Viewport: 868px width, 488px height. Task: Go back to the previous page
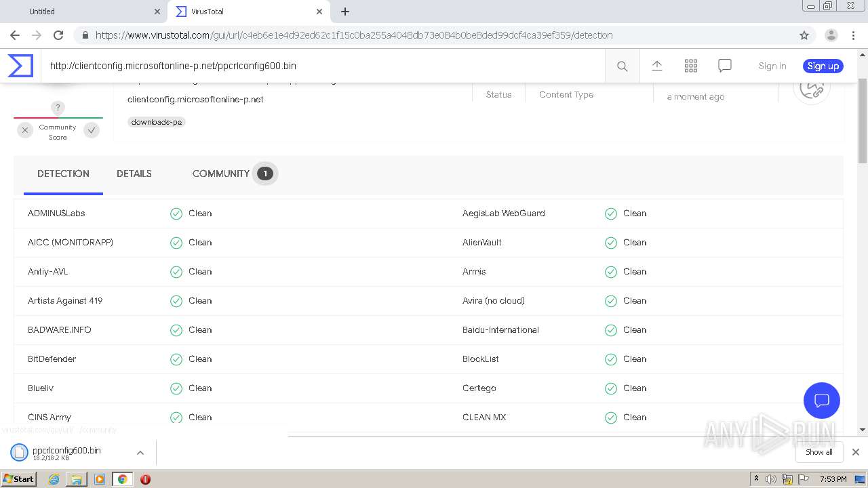(15, 35)
